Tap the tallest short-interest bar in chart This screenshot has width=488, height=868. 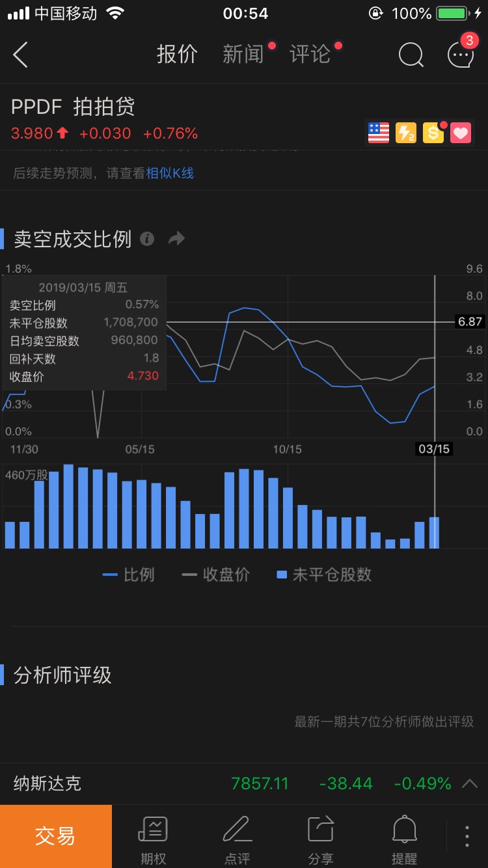(x=68, y=506)
